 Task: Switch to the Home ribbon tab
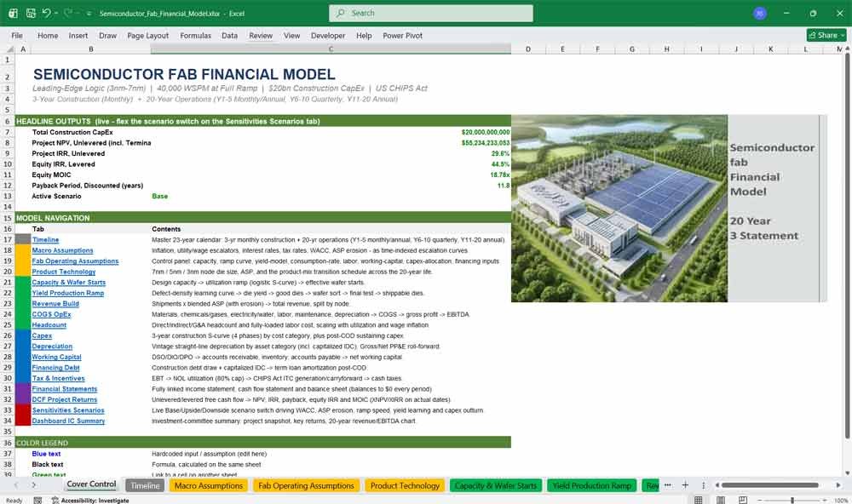48,35
